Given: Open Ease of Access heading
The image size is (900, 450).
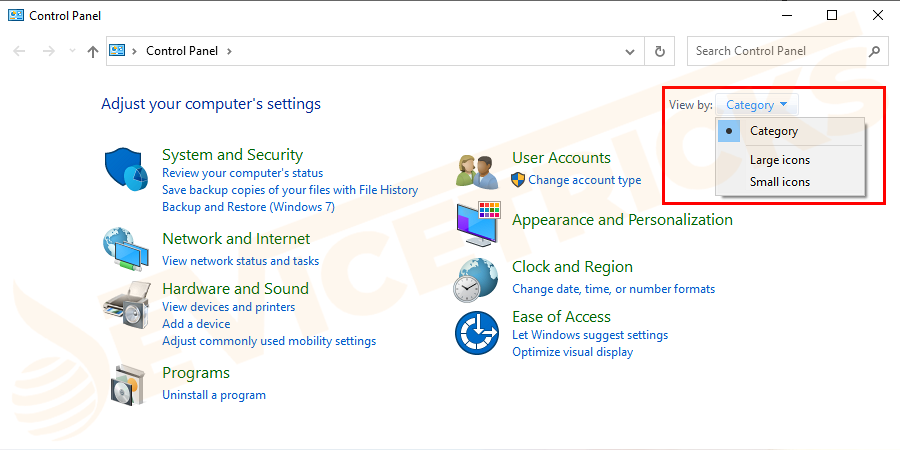Looking at the screenshot, I should [x=561, y=317].
